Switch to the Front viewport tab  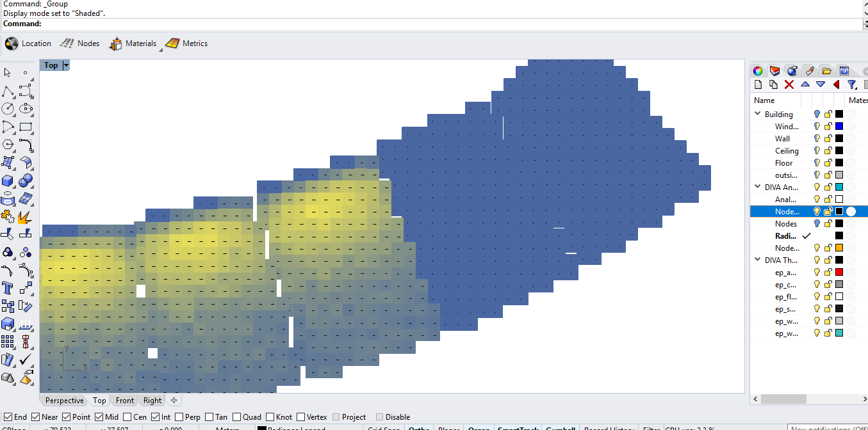click(125, 401)
